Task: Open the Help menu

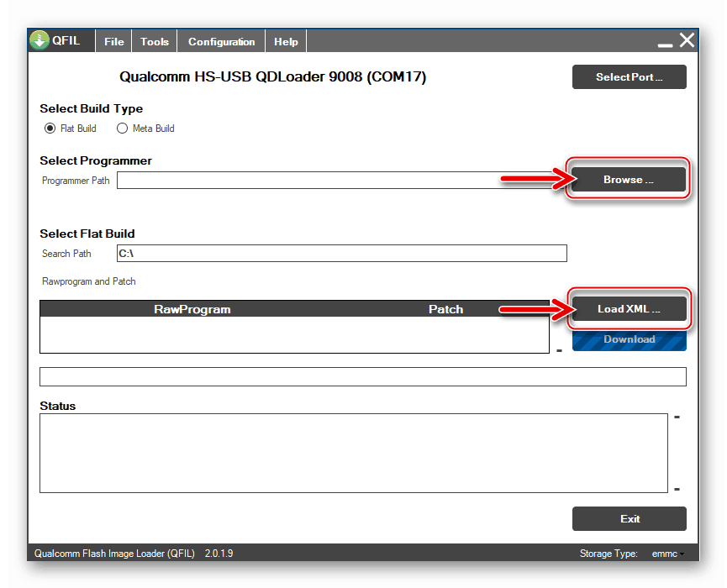Action: [x=286, y=42]
